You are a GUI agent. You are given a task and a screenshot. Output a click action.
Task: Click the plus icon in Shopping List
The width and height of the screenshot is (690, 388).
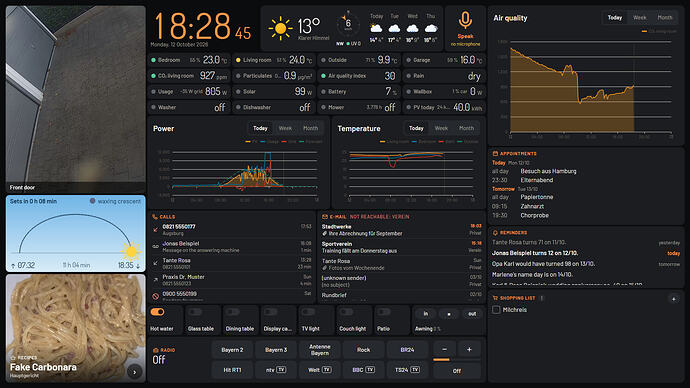click(674, 299)
